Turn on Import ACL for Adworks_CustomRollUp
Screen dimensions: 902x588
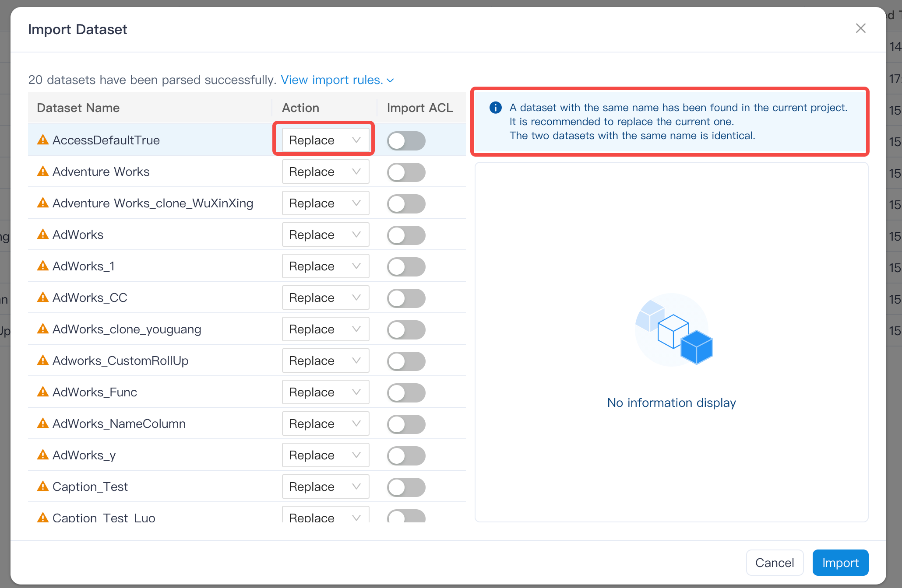click(x=406, y=361)
